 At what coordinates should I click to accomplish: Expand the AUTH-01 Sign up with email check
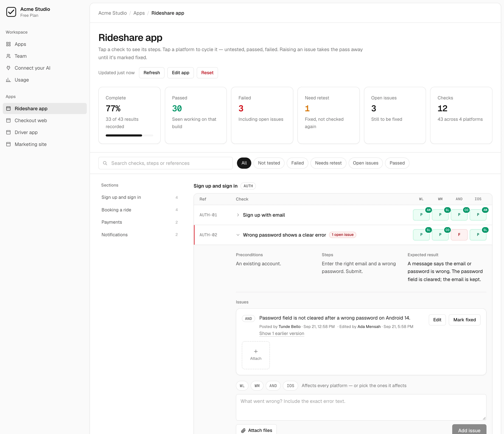tap(264, 215)
